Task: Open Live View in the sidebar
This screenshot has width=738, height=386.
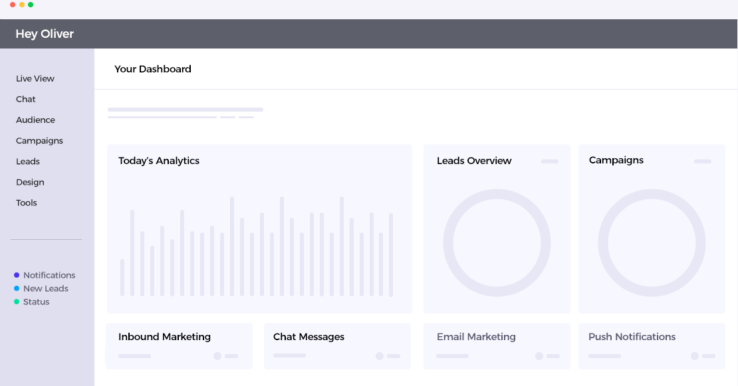Action: click(x=35, y=79)
